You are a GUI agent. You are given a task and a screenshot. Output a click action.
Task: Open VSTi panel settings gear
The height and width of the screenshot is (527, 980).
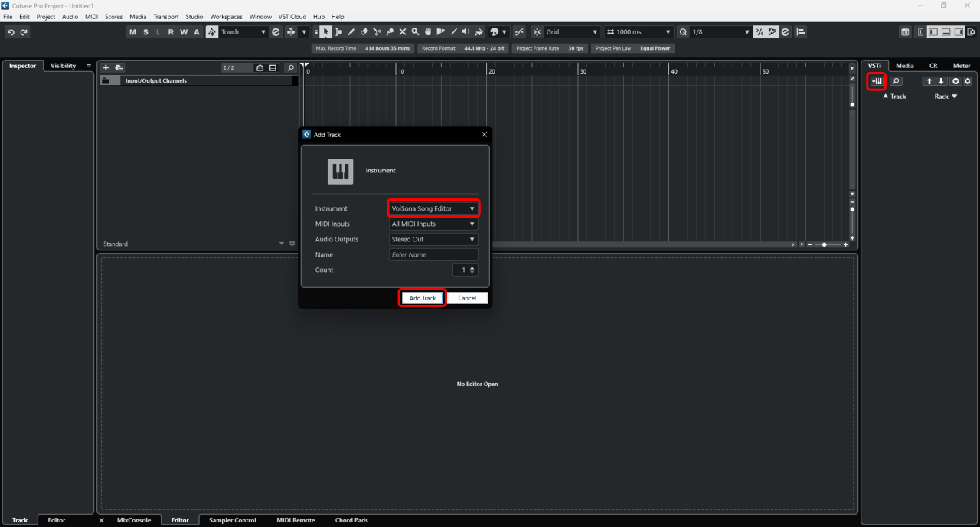[968, 81]
